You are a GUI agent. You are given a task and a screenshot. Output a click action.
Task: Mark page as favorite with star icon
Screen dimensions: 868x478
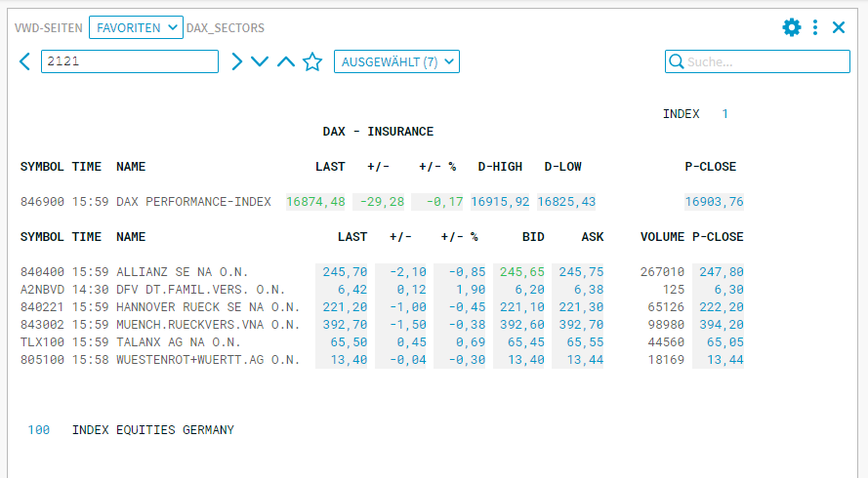pos(312,62)
